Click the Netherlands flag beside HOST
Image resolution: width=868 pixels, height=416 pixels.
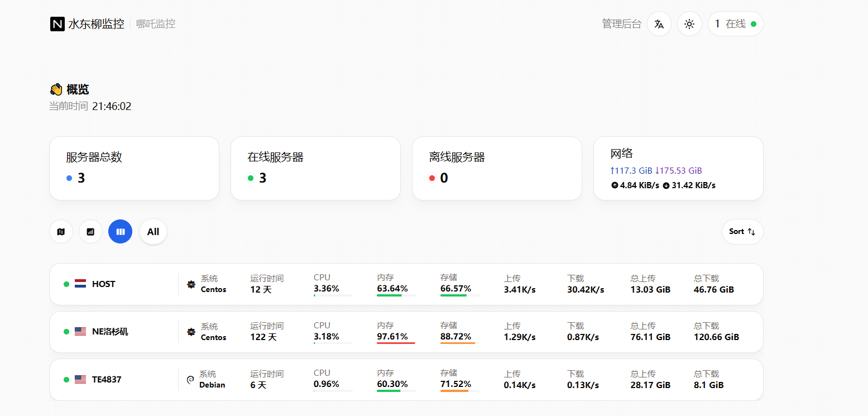80,284
